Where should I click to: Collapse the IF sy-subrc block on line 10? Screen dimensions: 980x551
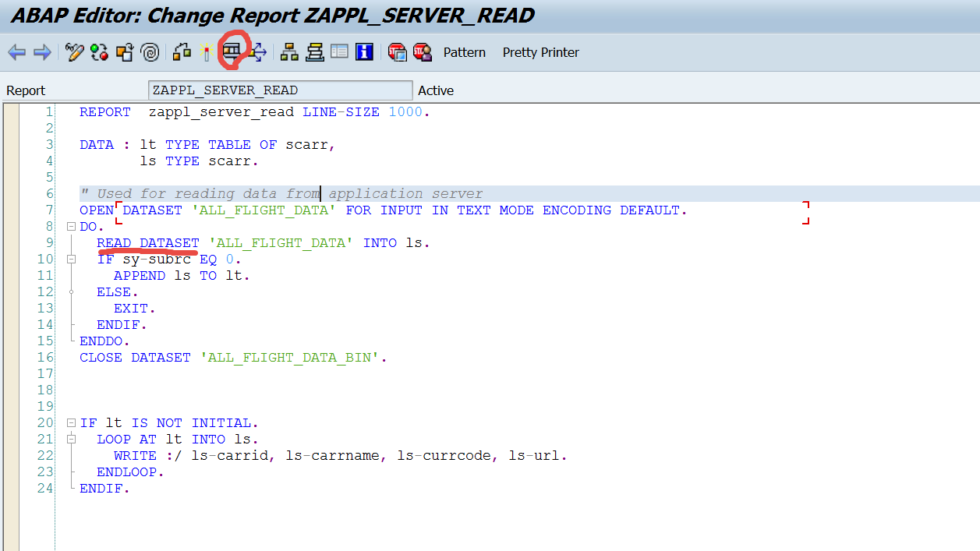coord(70,259)
